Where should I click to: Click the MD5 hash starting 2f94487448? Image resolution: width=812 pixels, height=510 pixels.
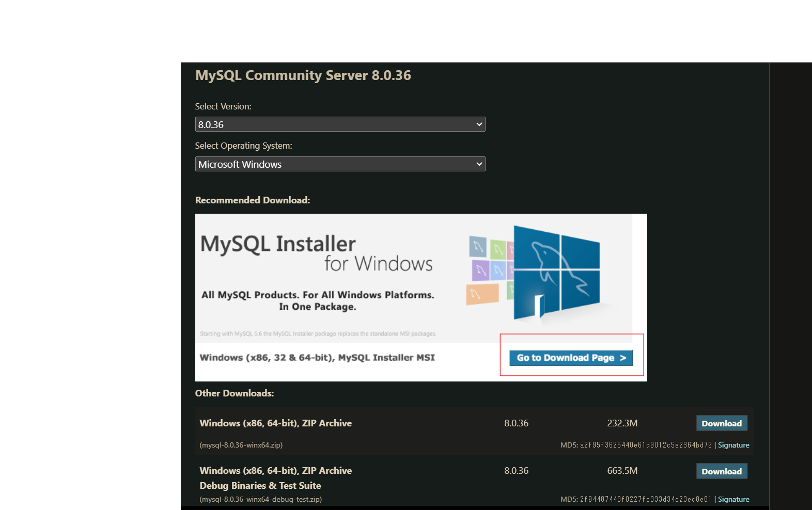coord(646,499)
